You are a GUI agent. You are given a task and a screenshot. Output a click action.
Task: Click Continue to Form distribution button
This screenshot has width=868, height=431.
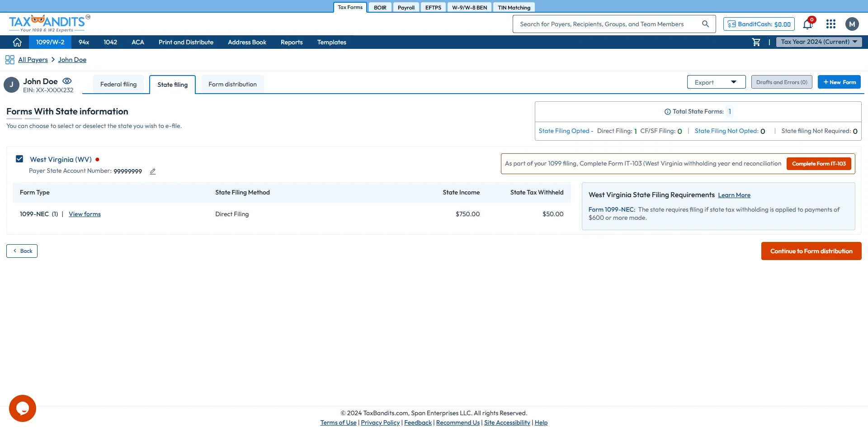(811, 251)
